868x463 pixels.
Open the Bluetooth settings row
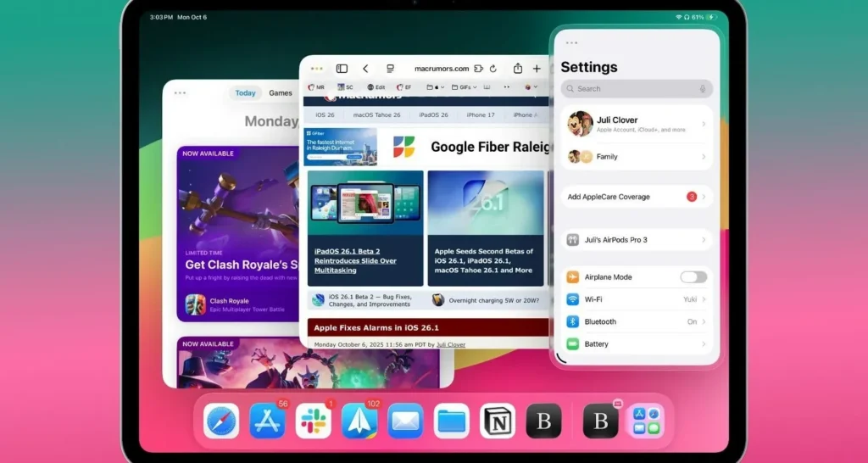click(x=637, y=321)
